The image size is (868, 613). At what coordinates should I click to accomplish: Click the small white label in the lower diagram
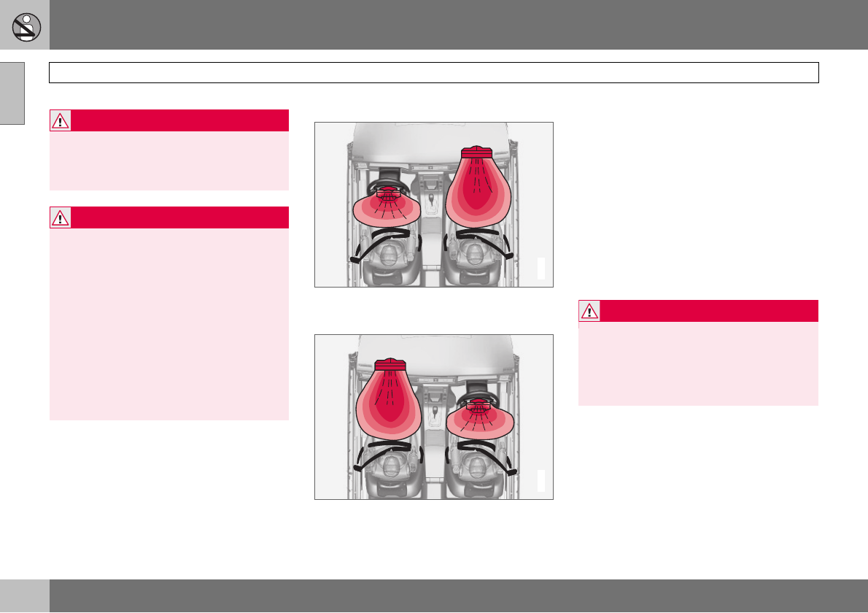coord(540,481)
